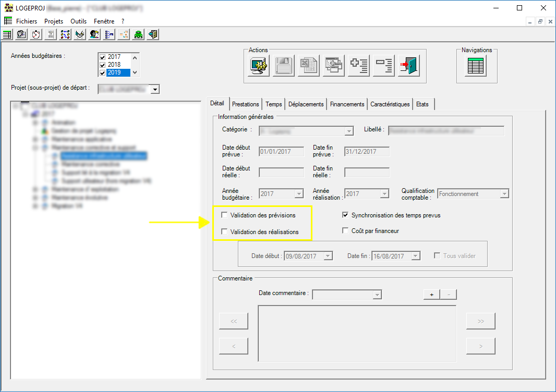Open the Projets menu
This screenshot has width=556, height=392.
tap(54, 21)
